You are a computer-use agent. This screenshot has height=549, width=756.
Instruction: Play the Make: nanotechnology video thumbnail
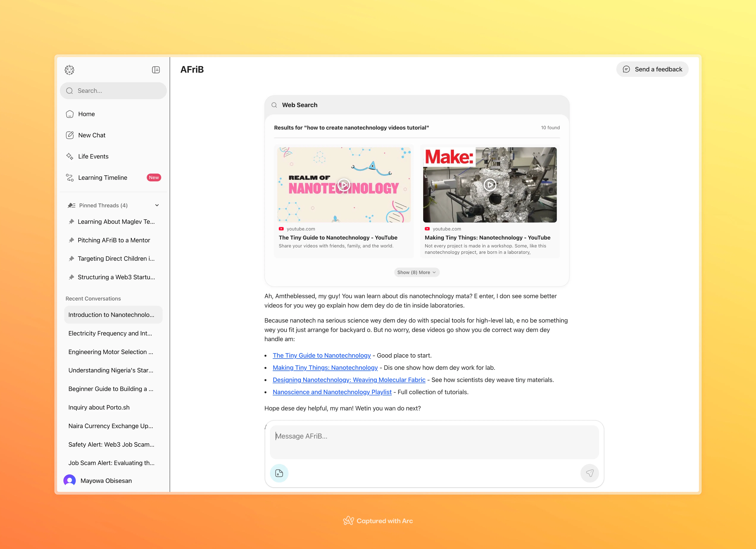click(490, 185)
